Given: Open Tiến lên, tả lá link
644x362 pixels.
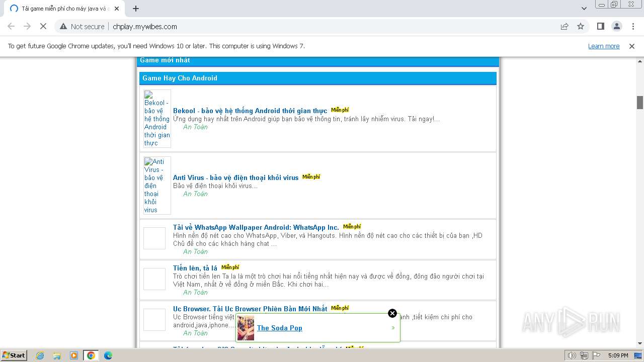Looking at the screenshot, I should (x=195, y=268).
